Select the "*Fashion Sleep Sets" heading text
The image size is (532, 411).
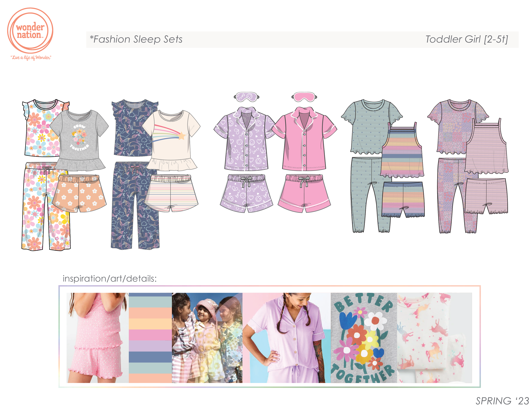(136, 39)
